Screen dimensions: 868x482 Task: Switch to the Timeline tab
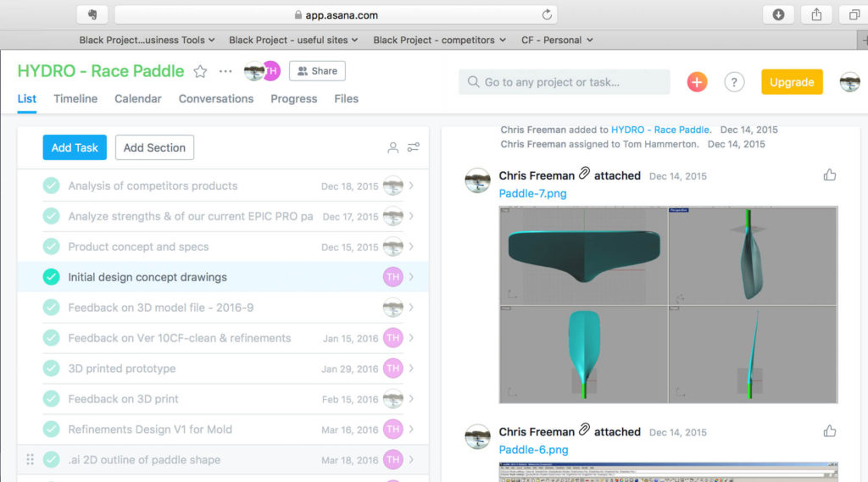[75, 99]
